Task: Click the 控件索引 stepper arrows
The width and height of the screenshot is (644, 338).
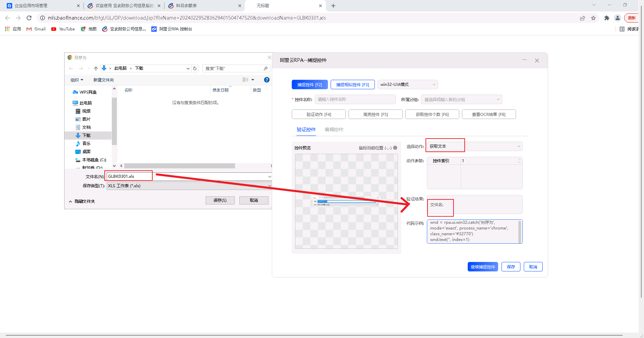Action: coord(519,161)
